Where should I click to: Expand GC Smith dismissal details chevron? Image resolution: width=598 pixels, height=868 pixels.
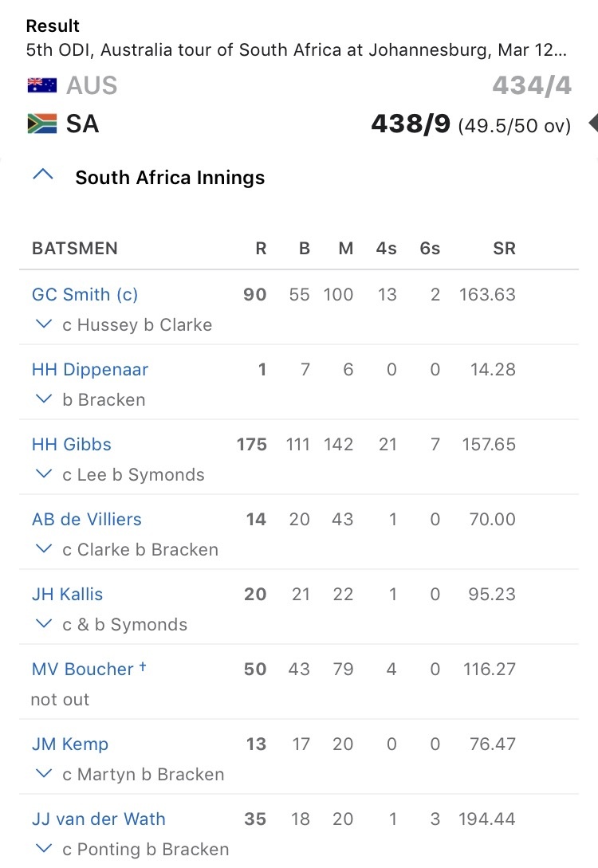[44, 324]
